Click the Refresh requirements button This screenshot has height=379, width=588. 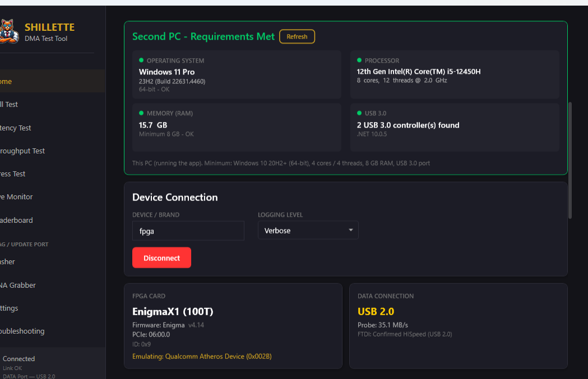tap(297, 37)
